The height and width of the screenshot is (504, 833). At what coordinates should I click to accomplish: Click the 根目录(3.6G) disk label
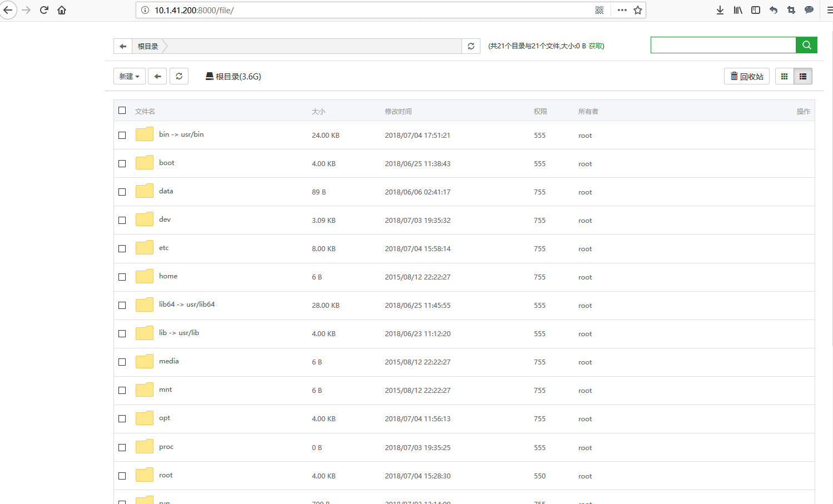233,76
